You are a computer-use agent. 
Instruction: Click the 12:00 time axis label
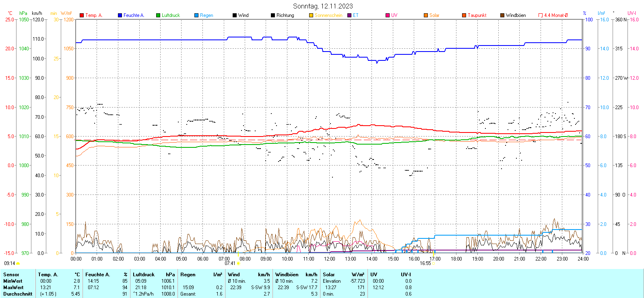coord(330,259)
